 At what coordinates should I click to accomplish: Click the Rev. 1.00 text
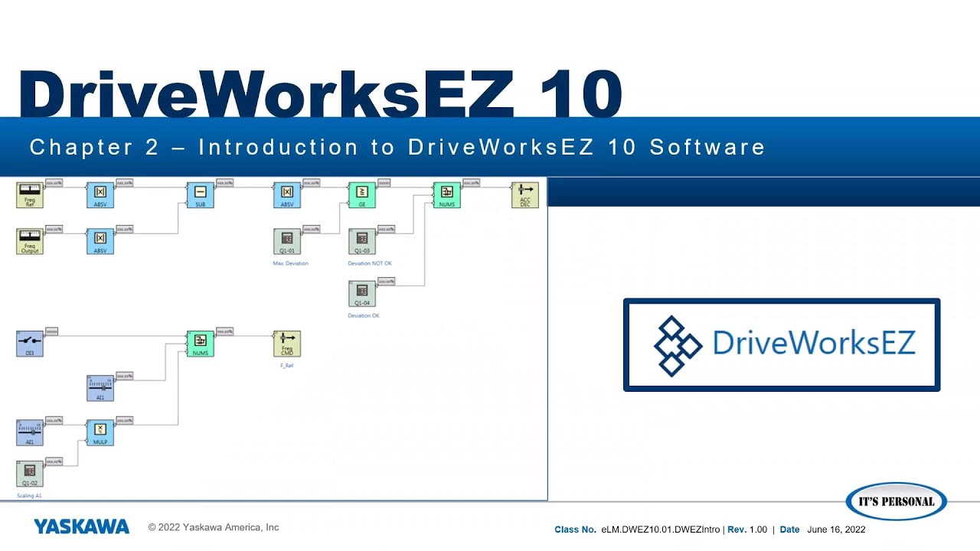pyautogui.click(x=747, y=530)
